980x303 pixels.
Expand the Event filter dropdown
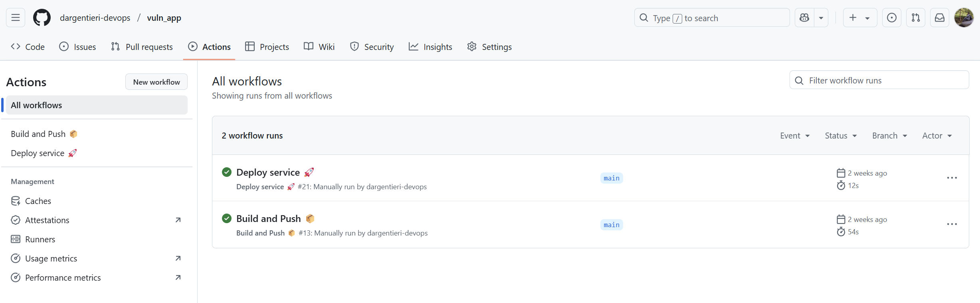pyautogui.click(x=795, y=136)
